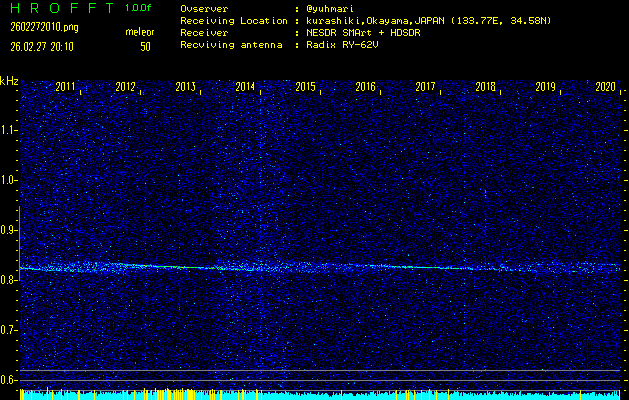This screenshot has width=629, height=400.
Task: Select the value 50 under meteor
Action: coord(146,46)
